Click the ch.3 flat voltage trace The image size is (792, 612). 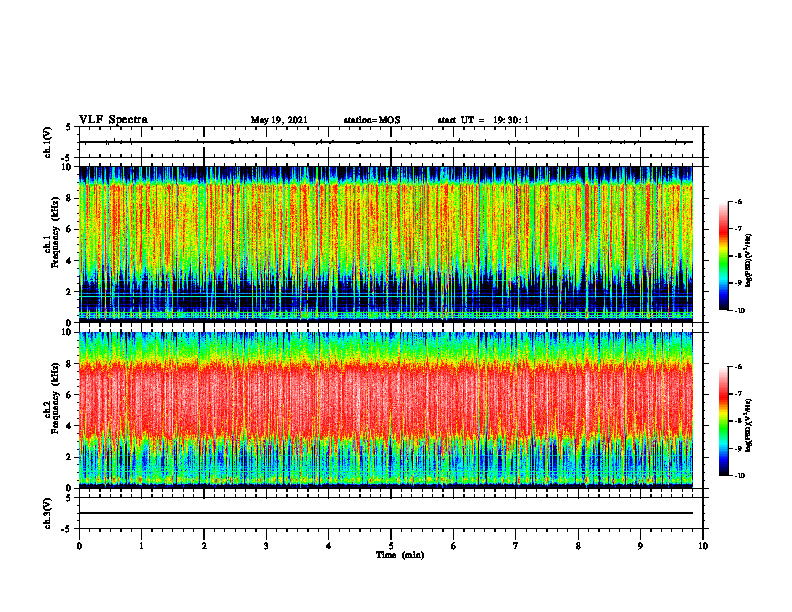click(x=386, y=513)
